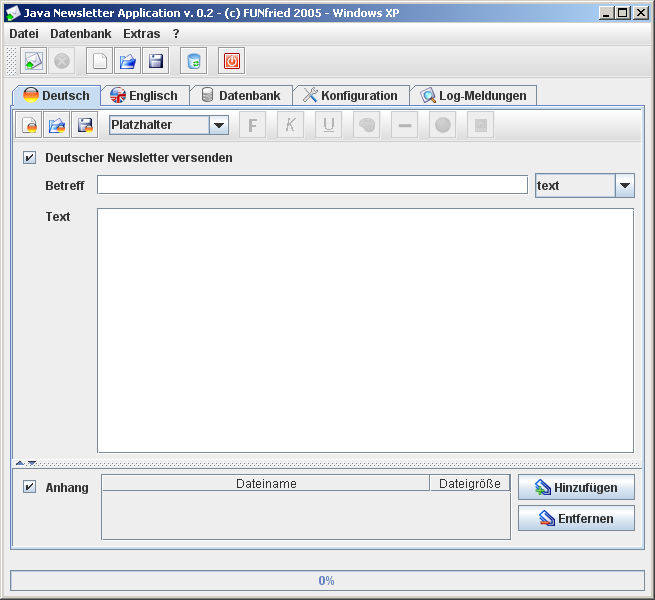Image resolution: width=655 pixels, height=600 pixels.
Task: Collapse the attachment panel using divider arrows
Action: click(31, 463)
